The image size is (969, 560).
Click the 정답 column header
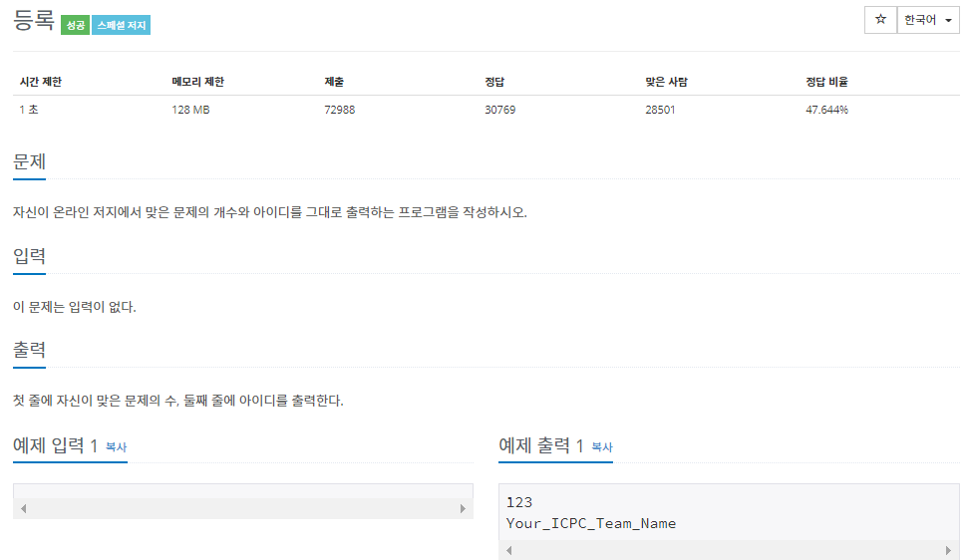pyautogui.click(x=494, y=82)
